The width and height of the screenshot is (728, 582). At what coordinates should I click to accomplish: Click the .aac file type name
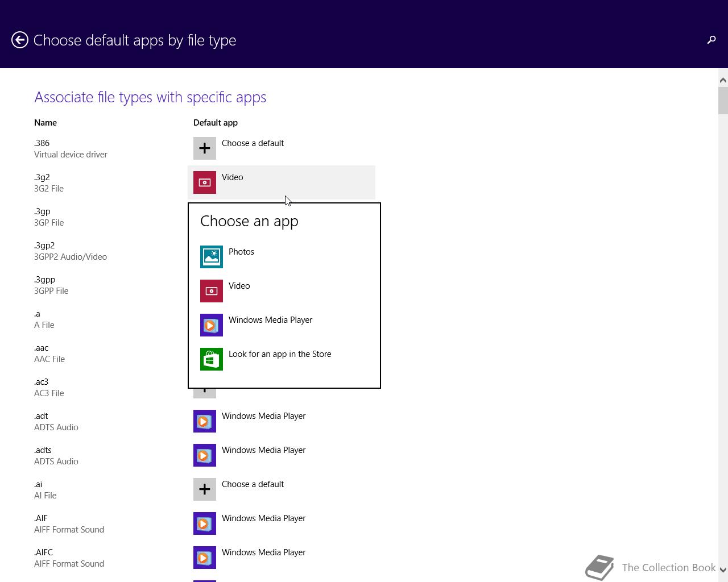[x=41, y=348]
